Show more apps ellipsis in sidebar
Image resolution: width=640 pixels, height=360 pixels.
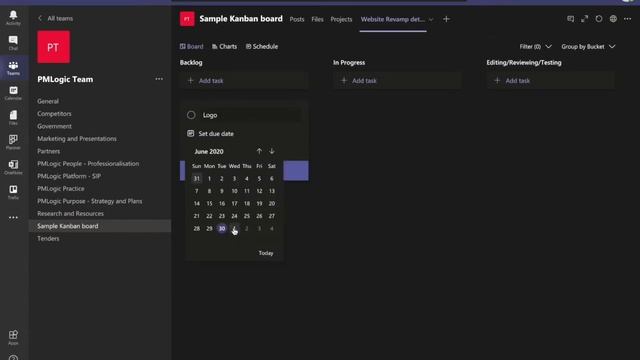13,218
